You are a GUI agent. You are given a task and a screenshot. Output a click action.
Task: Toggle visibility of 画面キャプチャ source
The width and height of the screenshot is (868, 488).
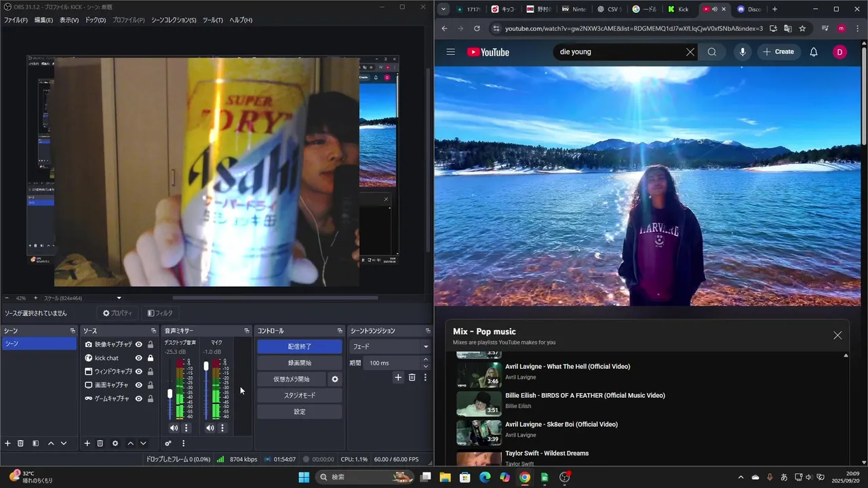tap(139, 385)
